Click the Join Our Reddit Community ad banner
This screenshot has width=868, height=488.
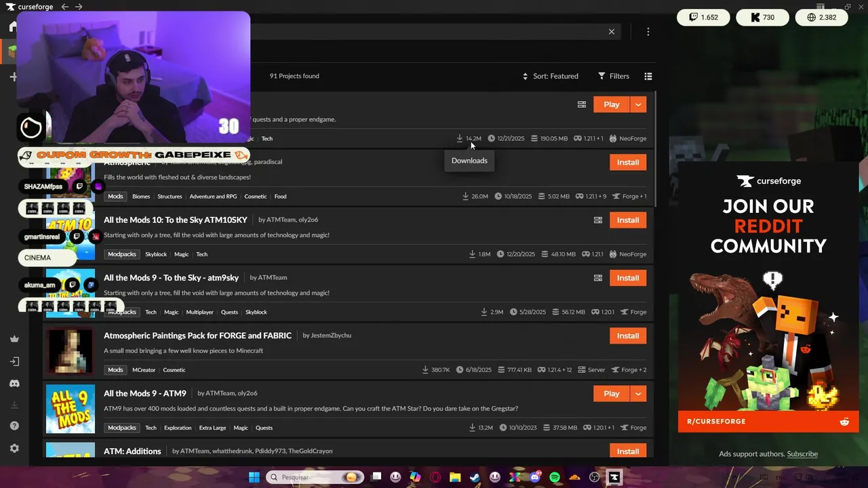[x=768, y=297]
